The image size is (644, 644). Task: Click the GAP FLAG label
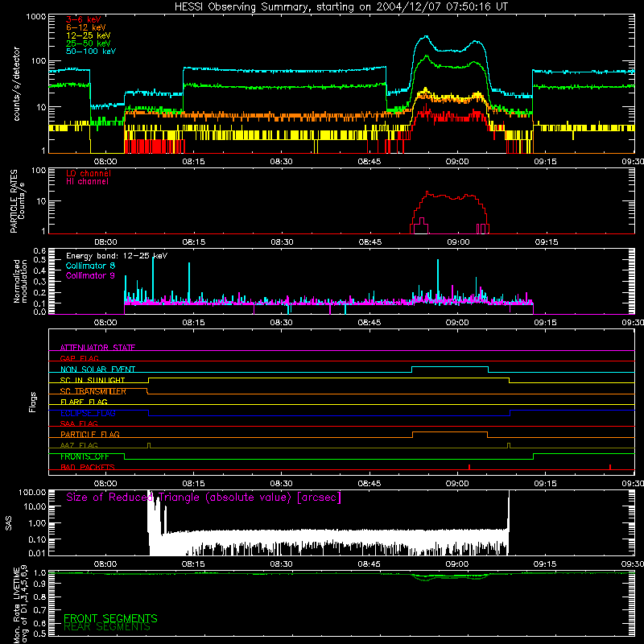click(79, 358)
